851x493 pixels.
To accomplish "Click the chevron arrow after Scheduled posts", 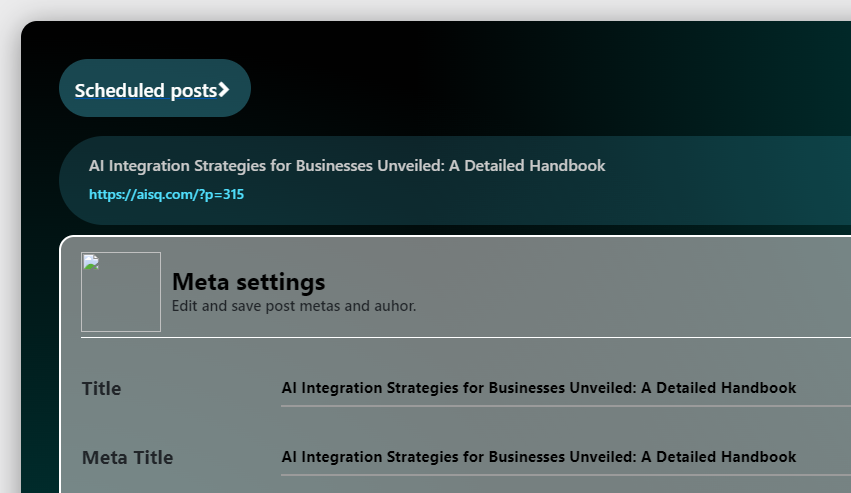I will (224, 90).
